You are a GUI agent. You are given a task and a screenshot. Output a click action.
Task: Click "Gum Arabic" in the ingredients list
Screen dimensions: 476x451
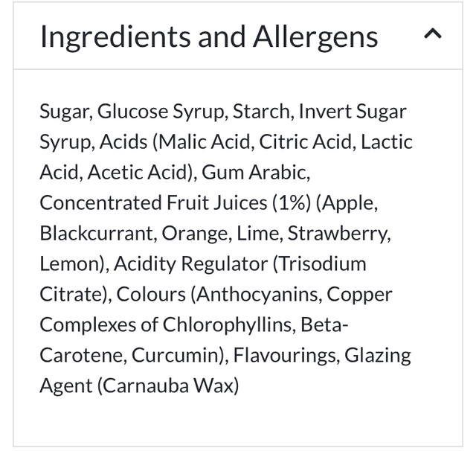[254, 173]
